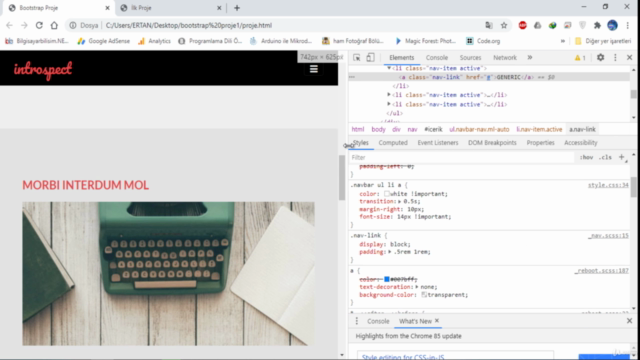Image resolution: width=640 pixels, height=360 pixels.
Task: Select ul.navbar-nav.ml-auto breadcrumb
Action: point(479,129)
